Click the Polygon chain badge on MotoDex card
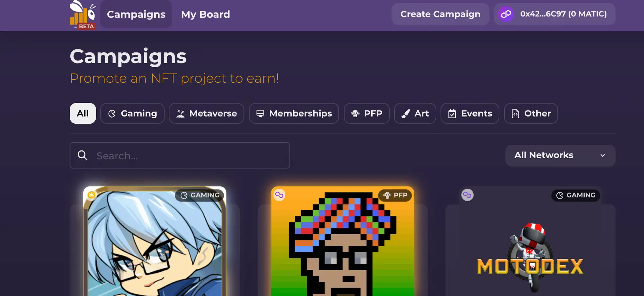The width and height of the screenshot is (644, 296). tap(467, 195)
